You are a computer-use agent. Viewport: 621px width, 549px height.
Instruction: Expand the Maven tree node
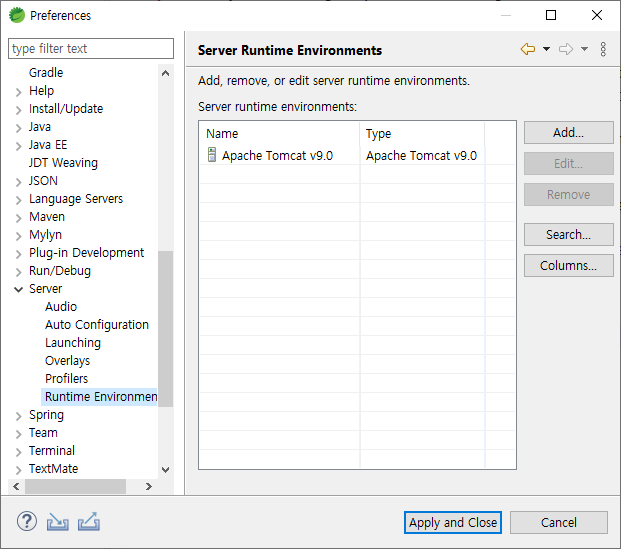pos(18,218)
